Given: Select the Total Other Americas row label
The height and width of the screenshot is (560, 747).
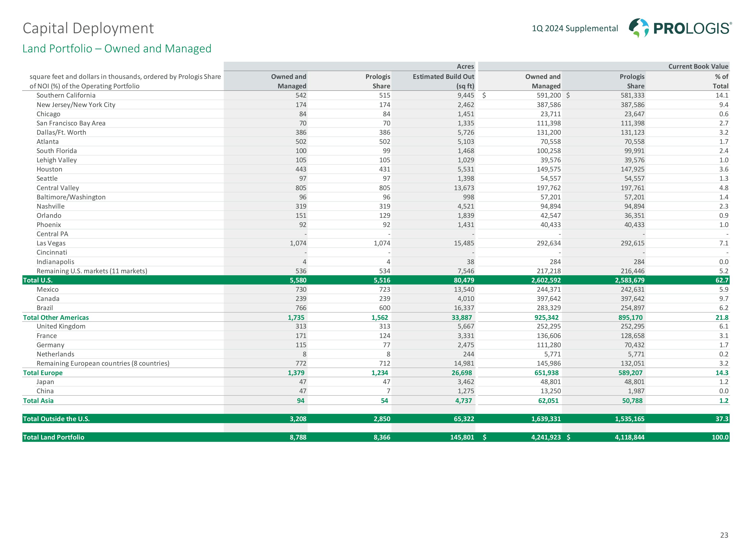Looking at the screenshot, I should (x=56, y=317).
